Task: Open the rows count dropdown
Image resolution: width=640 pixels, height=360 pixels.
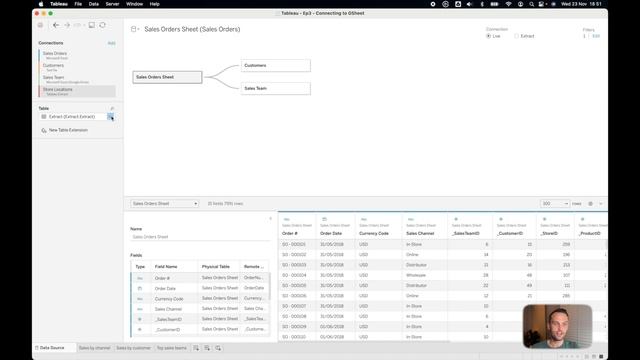Action: pos(555,204)
